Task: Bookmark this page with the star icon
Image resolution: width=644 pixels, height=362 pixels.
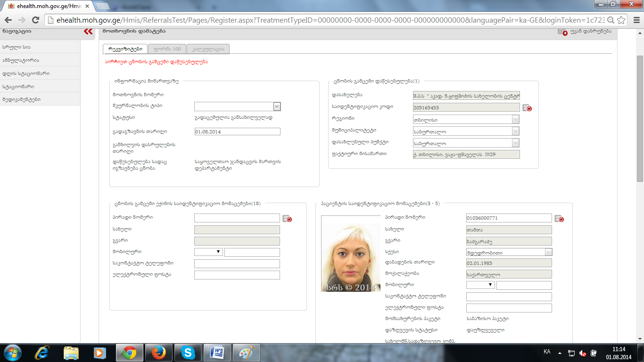Action: 621,20
